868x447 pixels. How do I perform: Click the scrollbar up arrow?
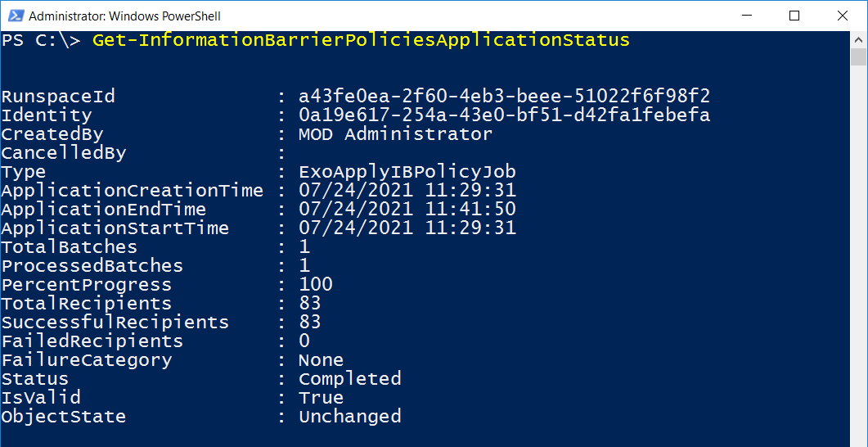pyautogui.click(x=858, y=39)
